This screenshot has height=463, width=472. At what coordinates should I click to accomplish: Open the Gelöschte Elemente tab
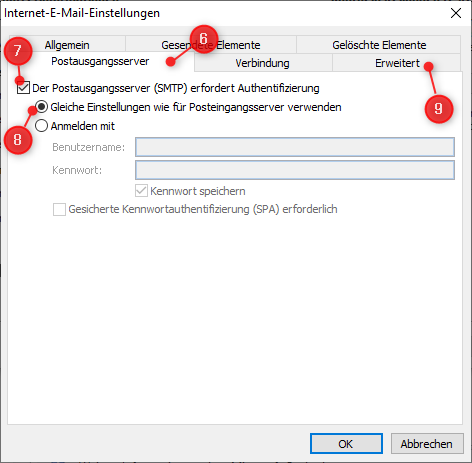coord(379,45)
